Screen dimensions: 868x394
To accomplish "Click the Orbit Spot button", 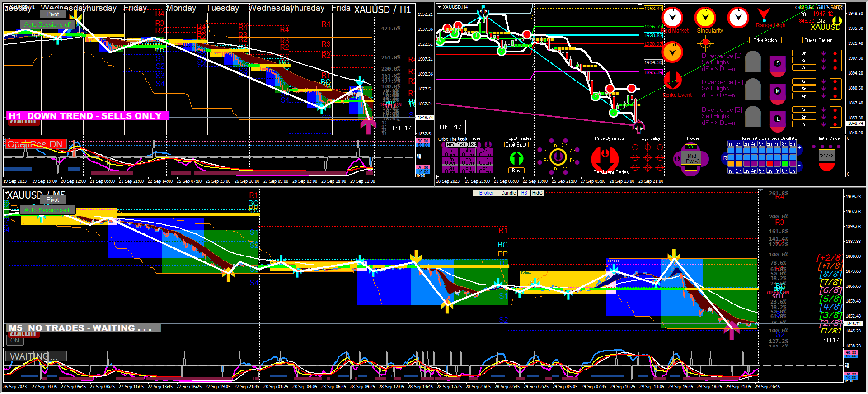I will click(516, 145).
